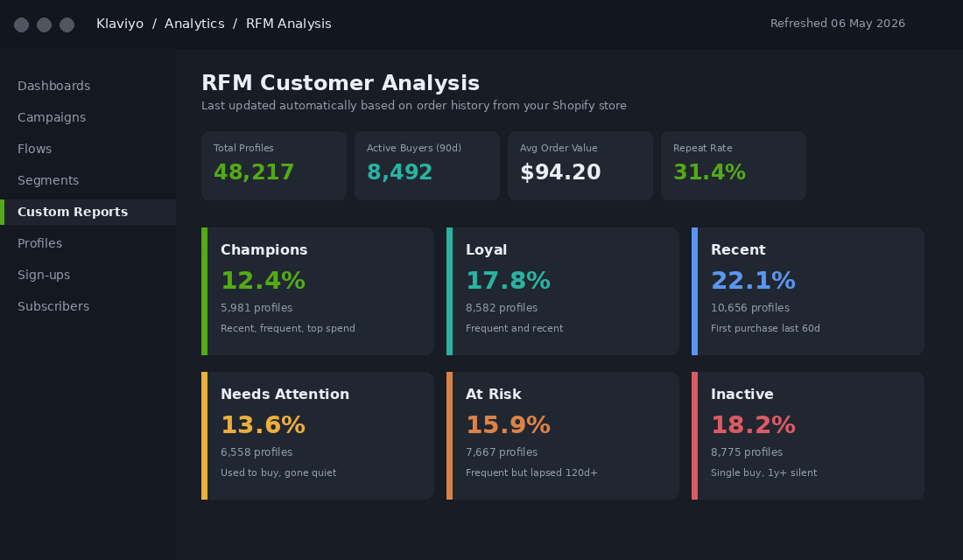Select Custom Reports sidebar item
Viewport: 963px width, 560px height.
pos(88,212)
